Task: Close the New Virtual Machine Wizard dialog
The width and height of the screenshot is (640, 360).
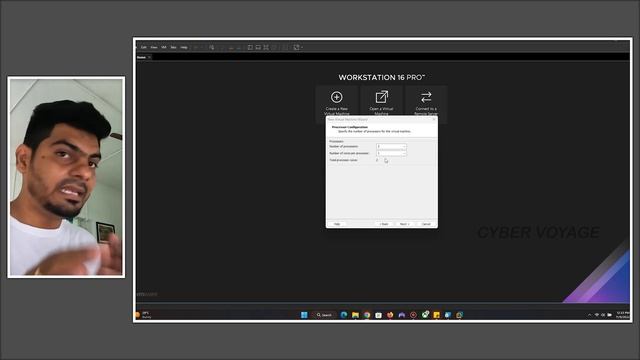Action: tap(433, 119)
